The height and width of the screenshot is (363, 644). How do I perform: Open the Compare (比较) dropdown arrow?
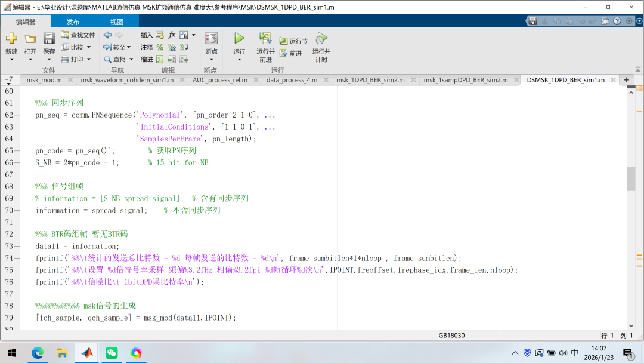[x=89, y=47]
